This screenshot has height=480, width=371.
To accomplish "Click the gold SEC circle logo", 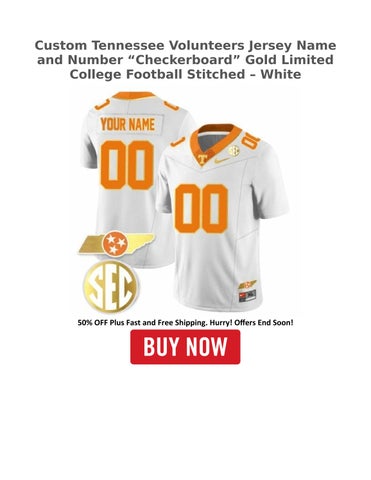I will [x=110, y=286].
